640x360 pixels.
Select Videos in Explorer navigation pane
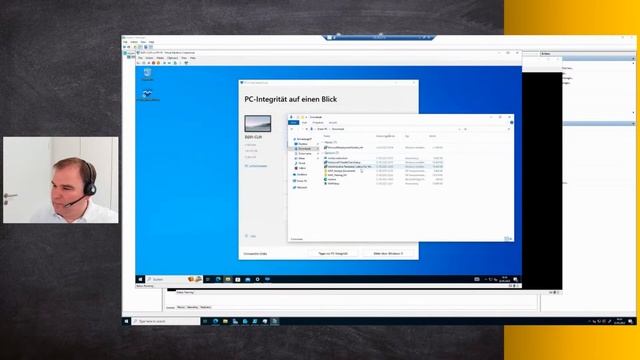302,168
